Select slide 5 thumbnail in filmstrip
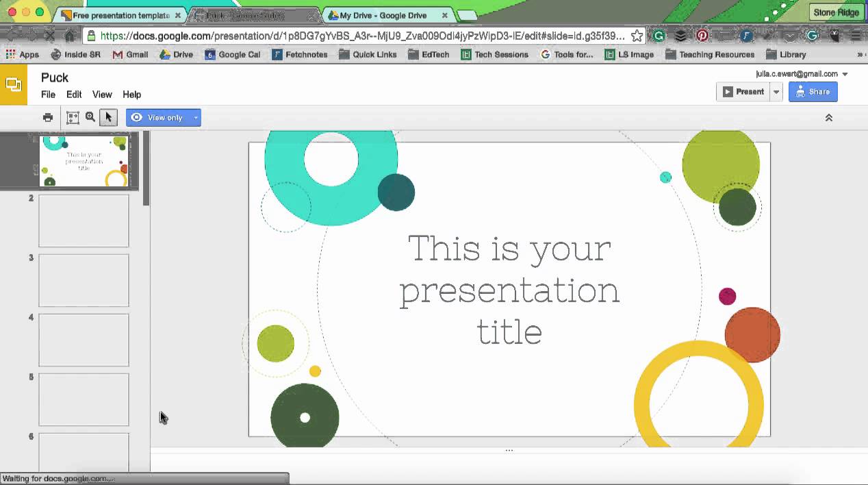The height and width of the screenshot is (485, 868). (x=84, y=399)
